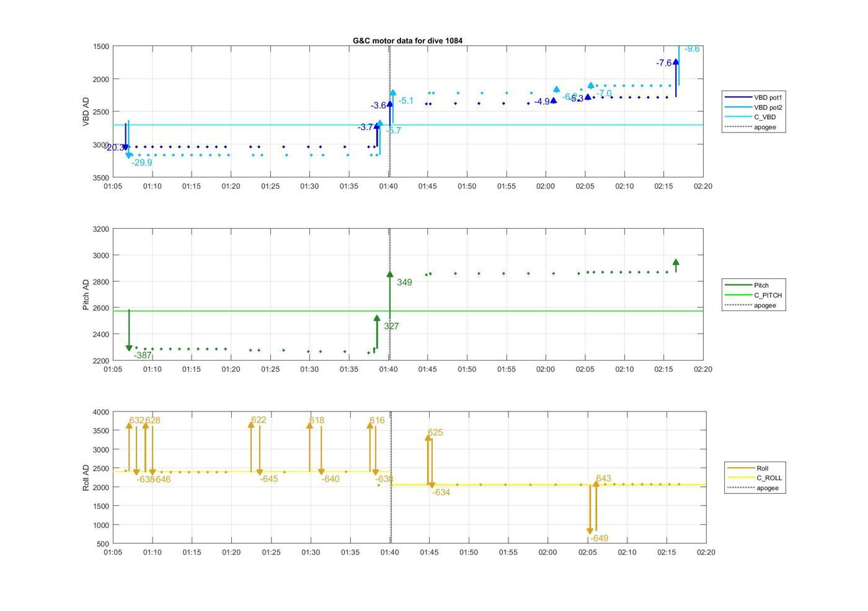The height and width of the screenshot is (611, 868).
Task: Click the '-9.6' VBD move label
Action: (692, 49)
